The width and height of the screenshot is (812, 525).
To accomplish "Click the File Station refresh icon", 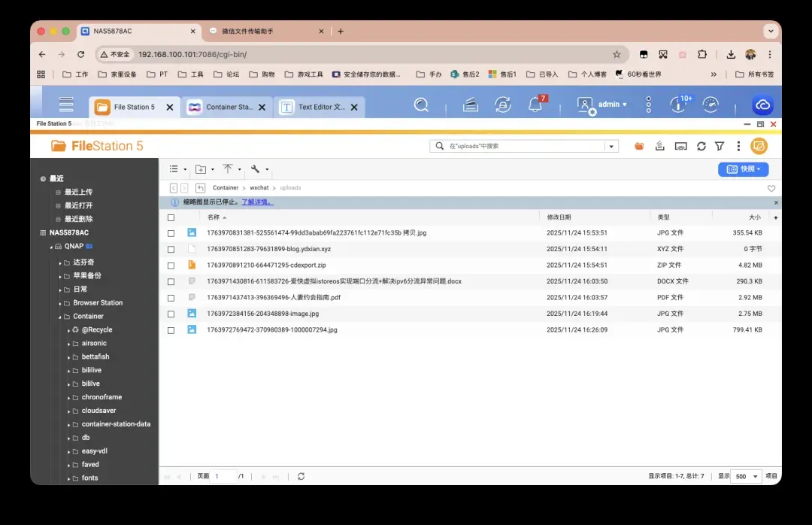I will click(701, 146).
